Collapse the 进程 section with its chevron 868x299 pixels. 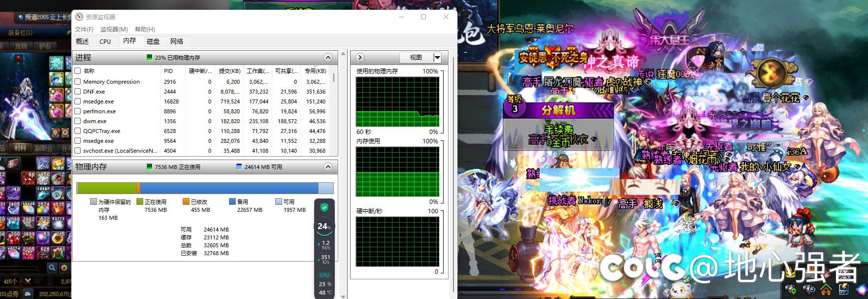click(x=328, y=58)
